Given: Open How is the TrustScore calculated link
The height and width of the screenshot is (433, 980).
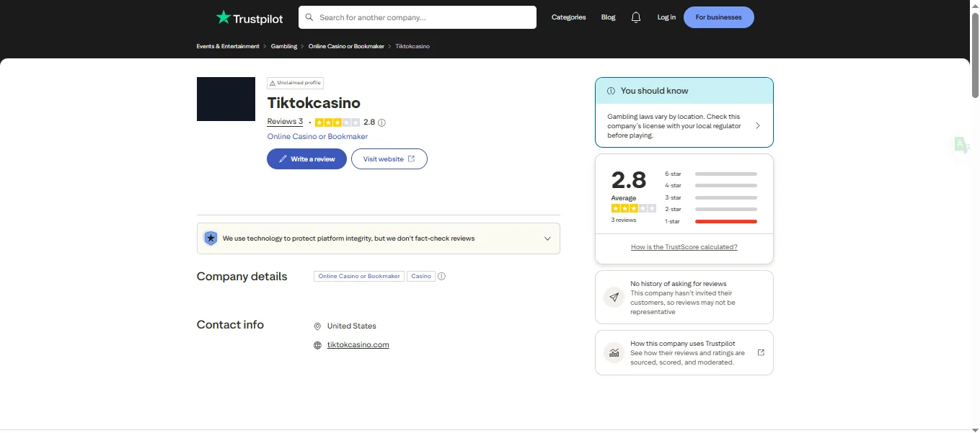Looking at the screenshot, I should click(684, 247).
